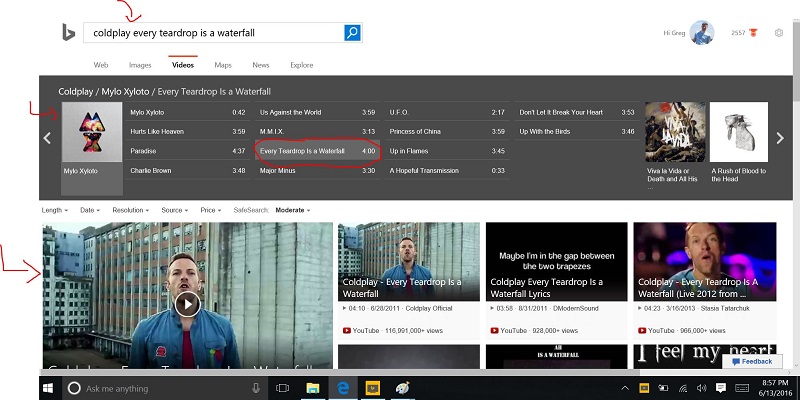Open the Source filter dropdown
The width and height of the screenshot is (800, 400).
click(x=174, y=210)
